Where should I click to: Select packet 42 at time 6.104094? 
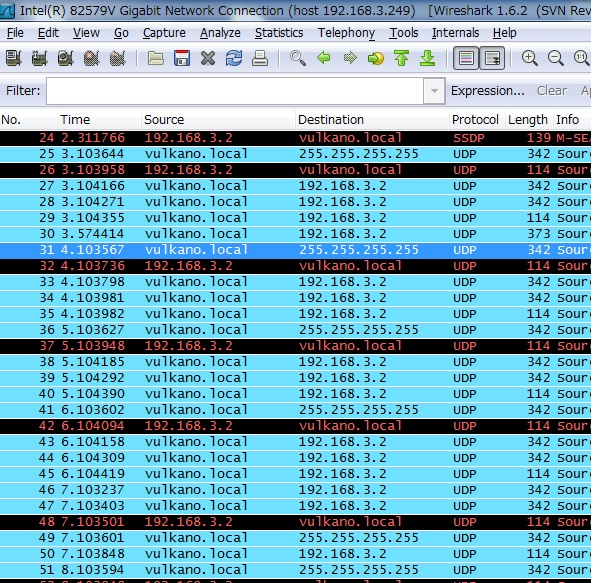click(x=295, y=426)
